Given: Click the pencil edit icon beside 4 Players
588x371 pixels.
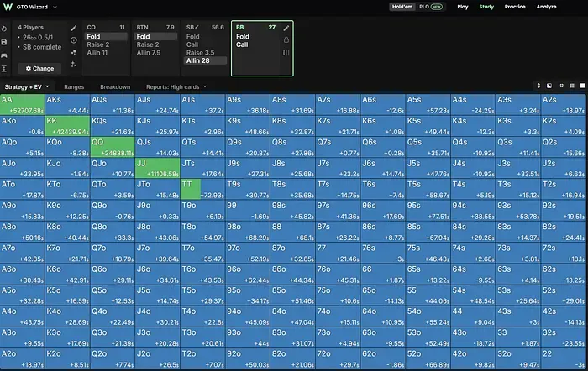Looking at the screenshot, I should tap(74, 28).
